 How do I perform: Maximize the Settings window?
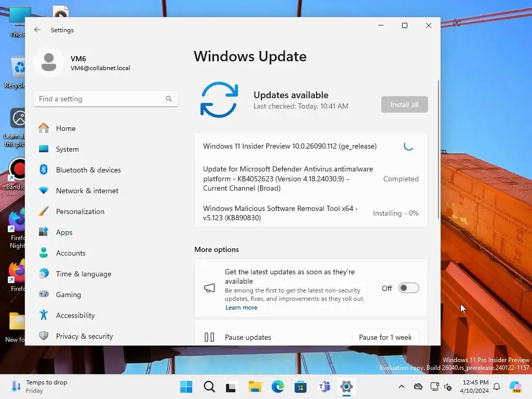click(x=404, y=25)
